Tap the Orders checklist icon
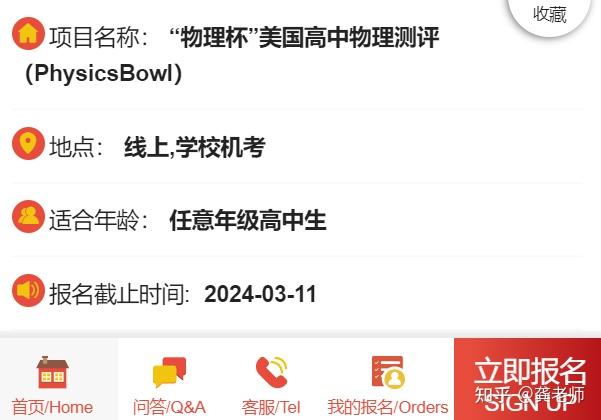This screenshot has height=420, width=601. (x=388, y=372)
